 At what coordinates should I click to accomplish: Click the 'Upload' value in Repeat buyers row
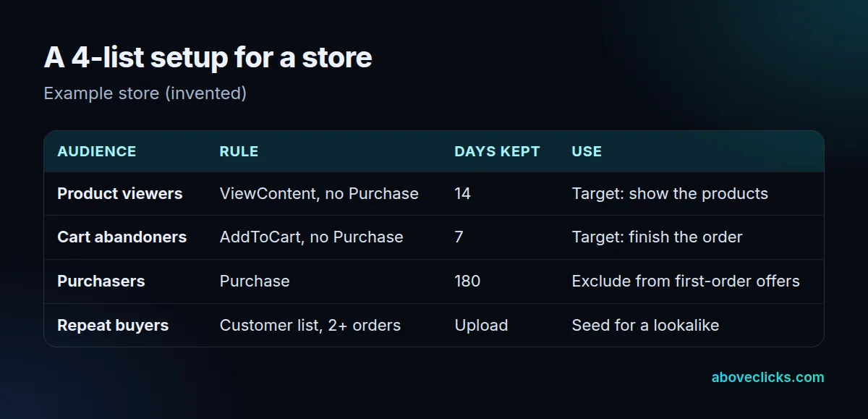coord(481,326)
